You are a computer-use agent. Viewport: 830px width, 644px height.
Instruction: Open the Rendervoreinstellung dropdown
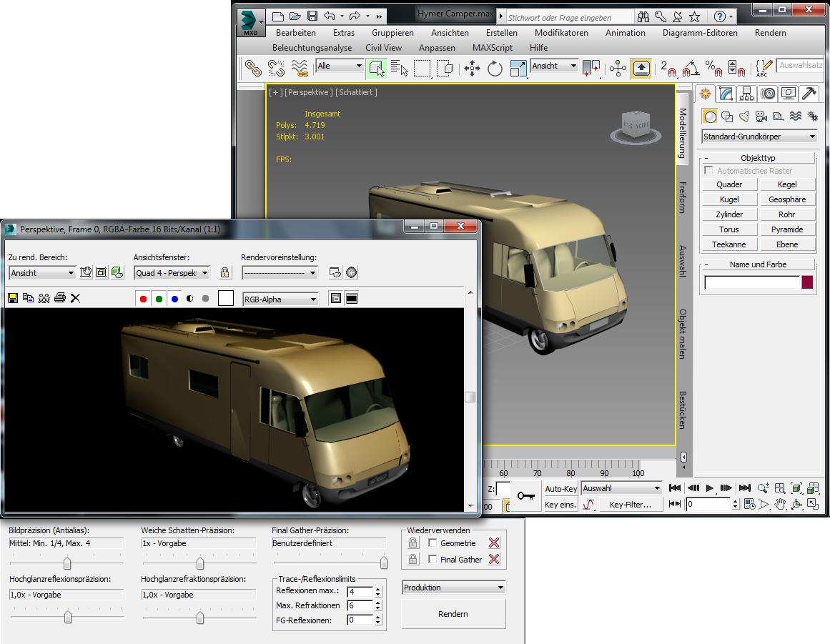click(x=280, y=273)
